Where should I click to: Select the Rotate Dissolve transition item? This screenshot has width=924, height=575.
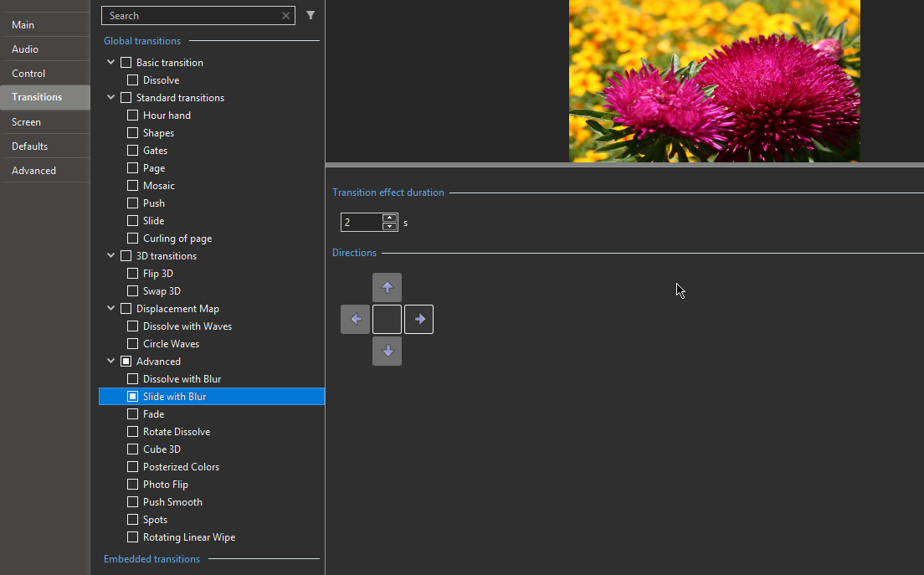(x=177, y=432)
